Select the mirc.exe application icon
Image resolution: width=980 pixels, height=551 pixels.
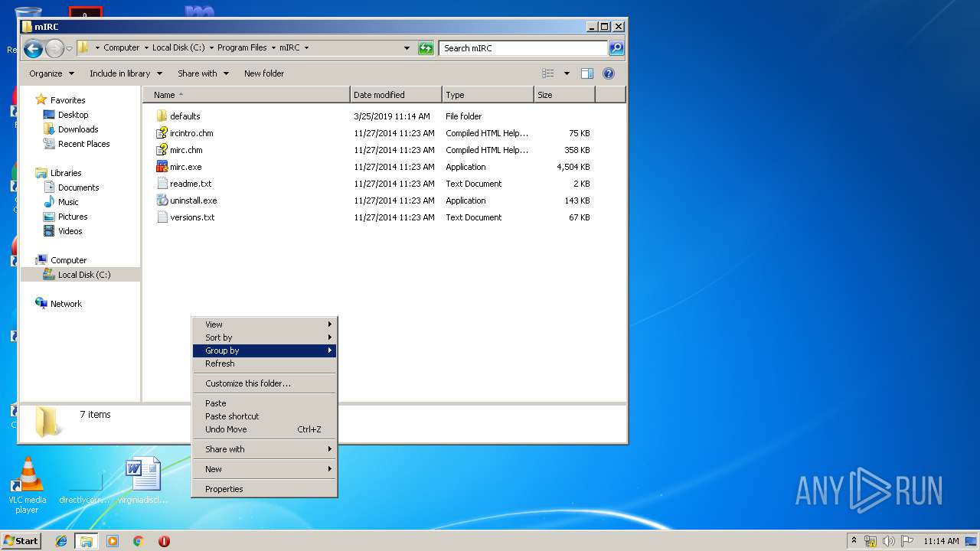(162, 167)
